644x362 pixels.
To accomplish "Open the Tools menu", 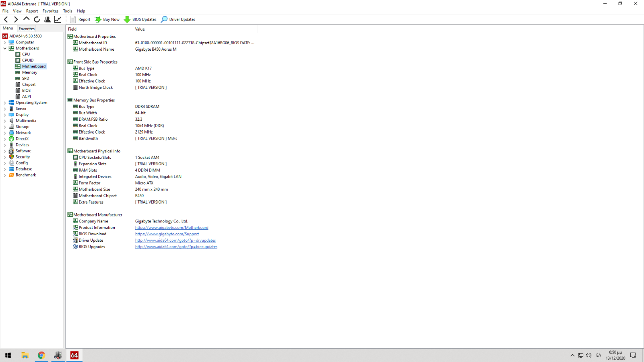I will [68, 11].
